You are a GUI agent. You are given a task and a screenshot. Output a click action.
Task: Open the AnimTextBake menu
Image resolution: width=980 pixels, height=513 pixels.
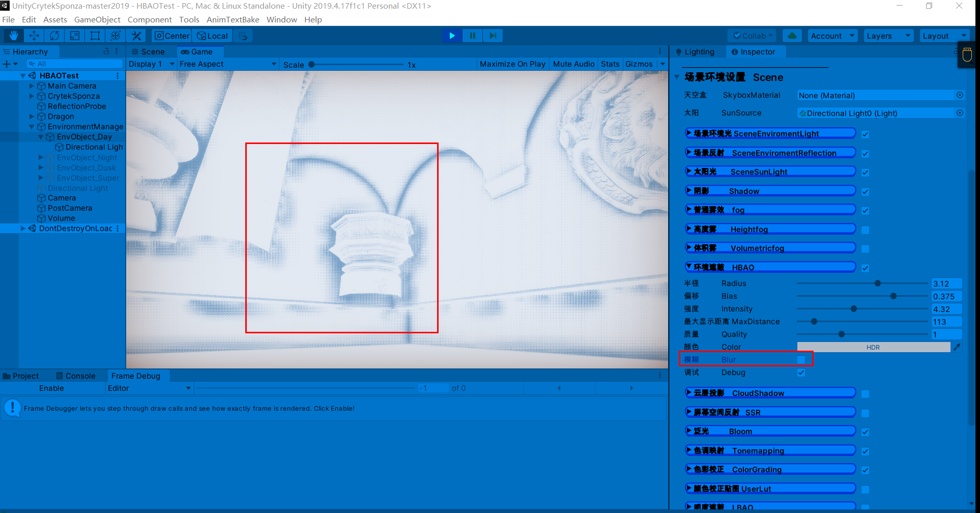tap(233, 19)
